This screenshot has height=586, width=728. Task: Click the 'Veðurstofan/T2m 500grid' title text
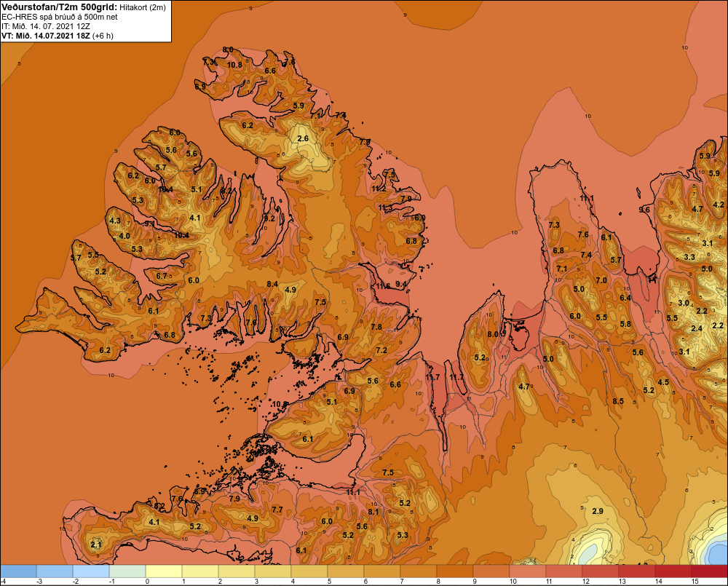(59, 7)
